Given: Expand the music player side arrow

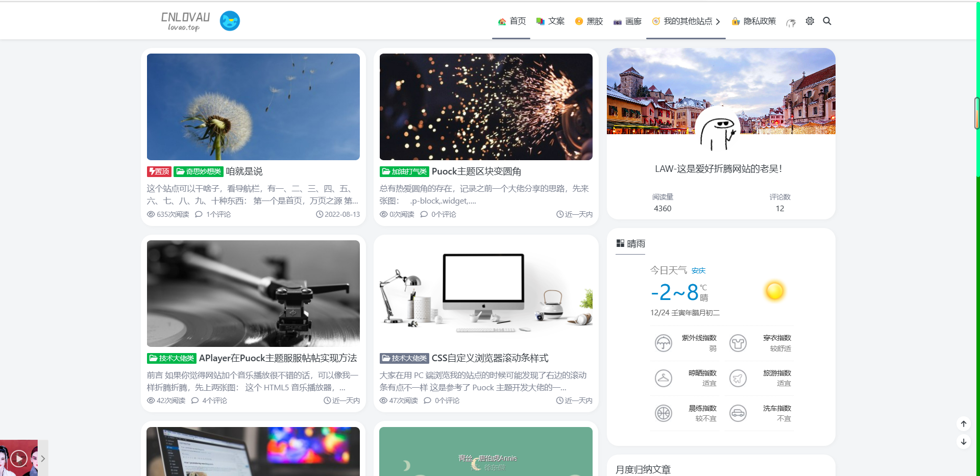Looking at the screenshot, I should (x=43, y=458).
